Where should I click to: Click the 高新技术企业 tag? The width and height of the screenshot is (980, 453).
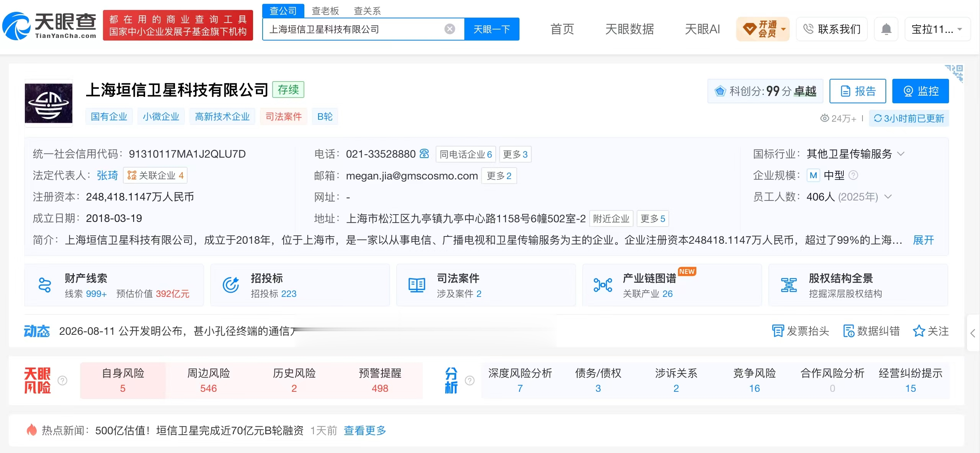(222, 116)
